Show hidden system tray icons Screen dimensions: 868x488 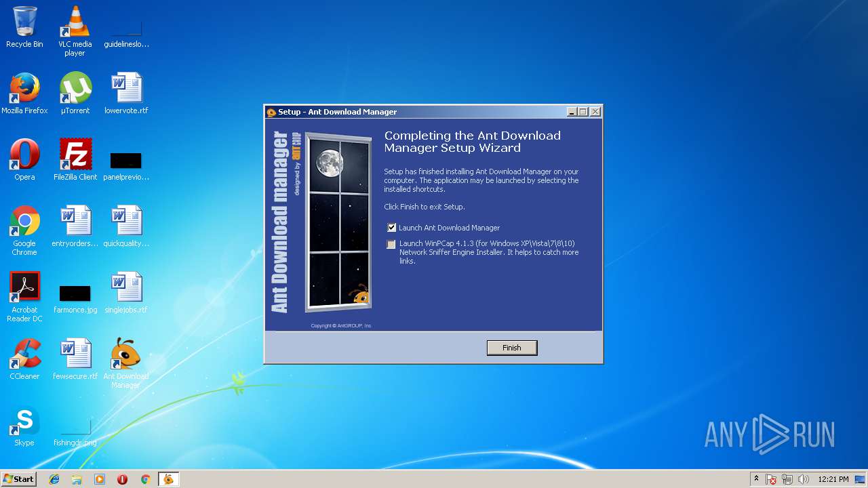[756, 479]
